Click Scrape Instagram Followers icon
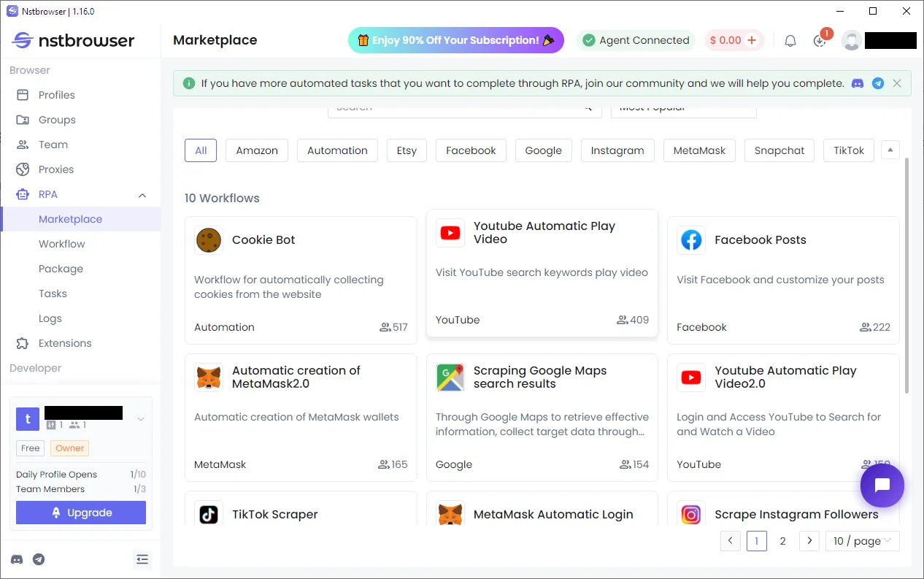Image resolution: width=924 pixels, height=579 pixels. pos(691,515)
